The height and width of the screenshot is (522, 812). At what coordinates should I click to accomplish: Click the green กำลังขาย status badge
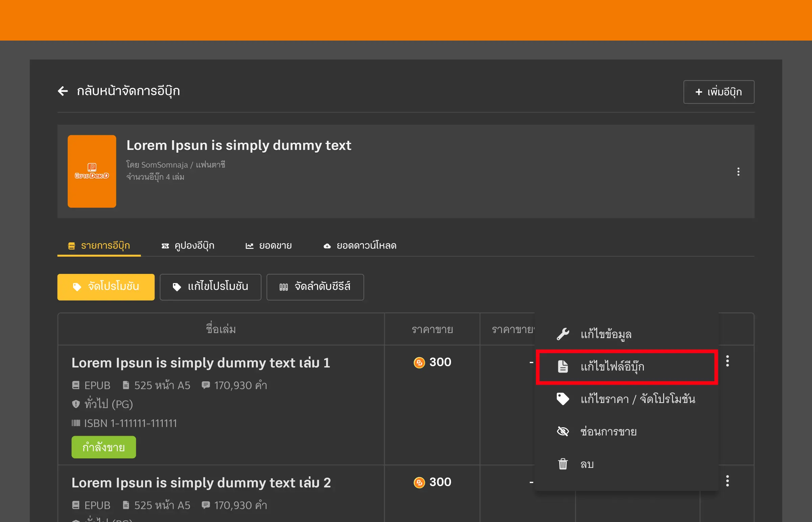pos(104,447)
